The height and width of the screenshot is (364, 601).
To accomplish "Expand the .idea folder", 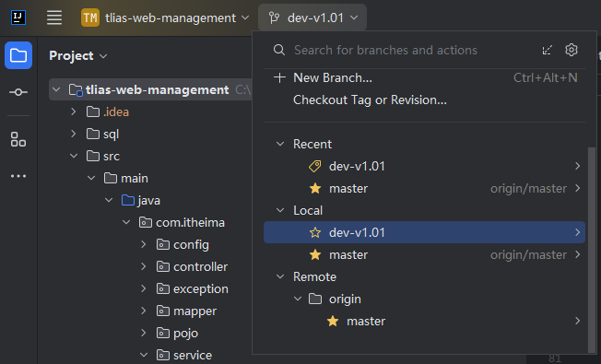I will click(x=74, y=112).
